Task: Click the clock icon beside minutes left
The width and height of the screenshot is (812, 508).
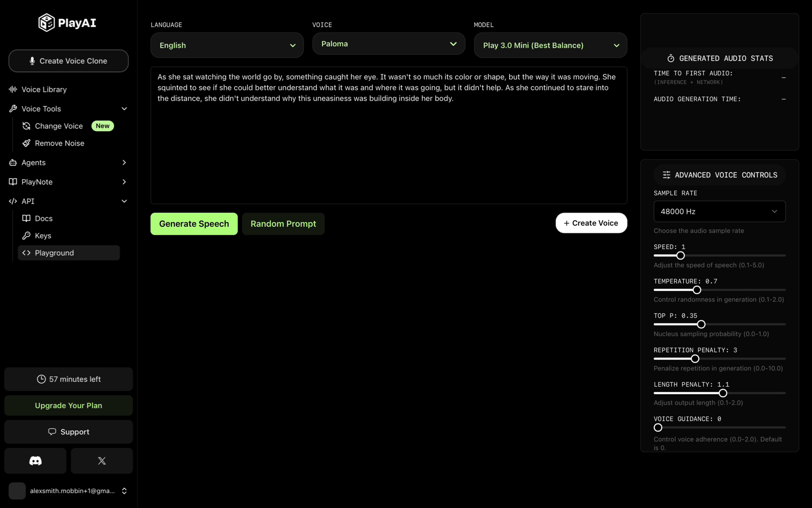Action: [x=41, y=379]
